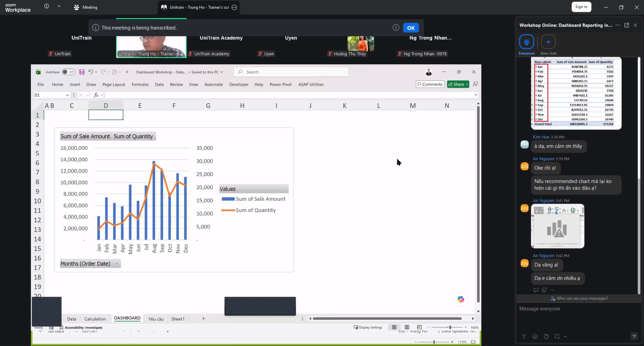Viewport: 644px width, 346px height.
Task: Open the pivot table image thumbnail
Action: (576, 93)
